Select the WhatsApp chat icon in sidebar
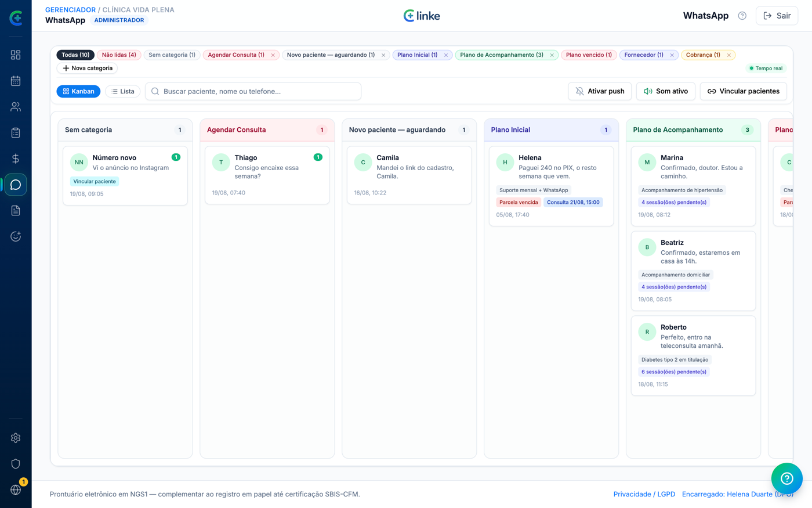 click(16, 185)
